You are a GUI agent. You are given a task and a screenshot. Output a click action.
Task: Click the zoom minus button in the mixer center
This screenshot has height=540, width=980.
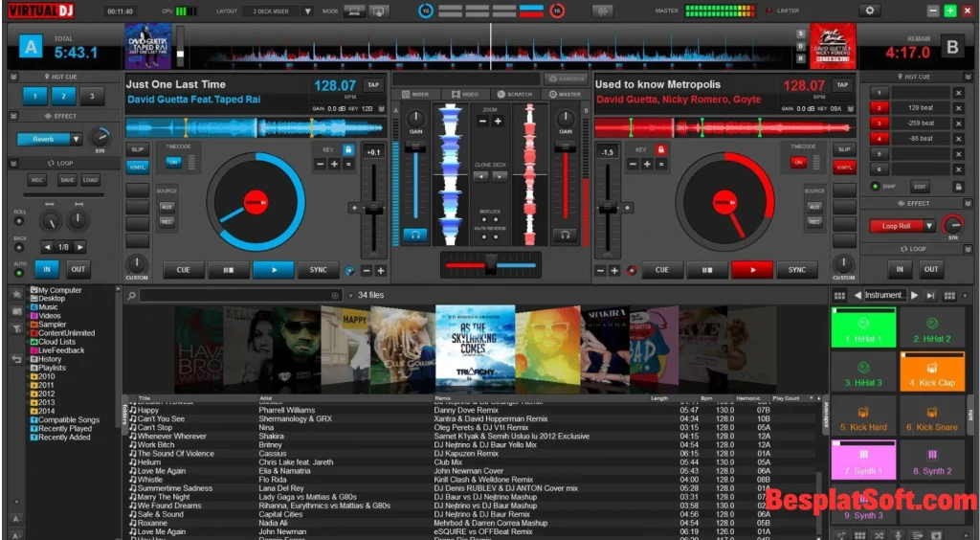click(x=482, y=121)
